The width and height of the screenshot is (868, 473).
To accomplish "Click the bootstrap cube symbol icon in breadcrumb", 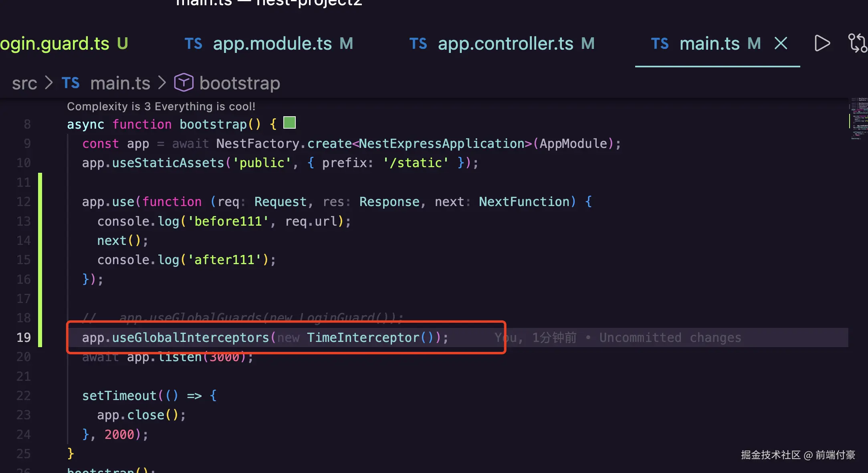I will pos(184,83).
